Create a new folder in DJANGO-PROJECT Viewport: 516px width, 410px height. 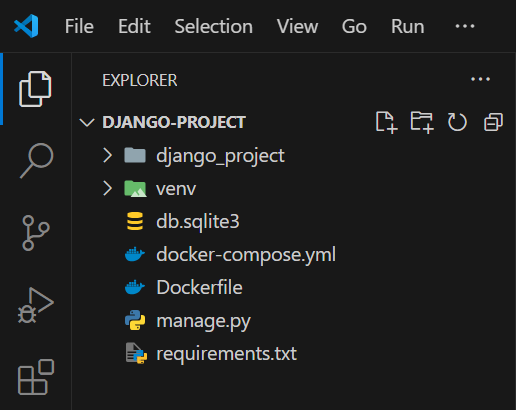pos(422,122)
